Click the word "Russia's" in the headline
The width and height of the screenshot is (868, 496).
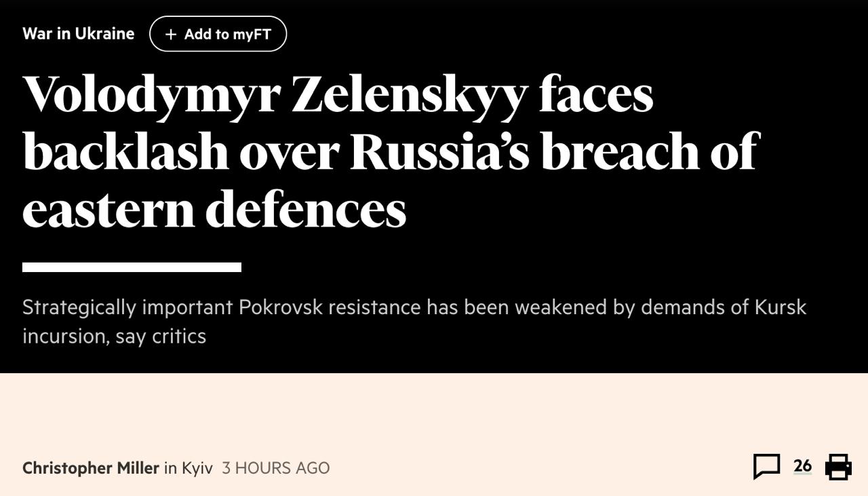[x=439, y=151]
